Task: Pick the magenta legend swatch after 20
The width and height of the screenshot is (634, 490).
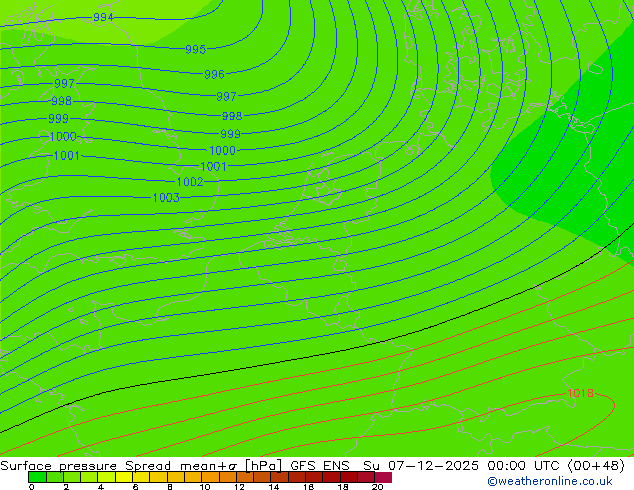Action: click(x=383, y=477)
